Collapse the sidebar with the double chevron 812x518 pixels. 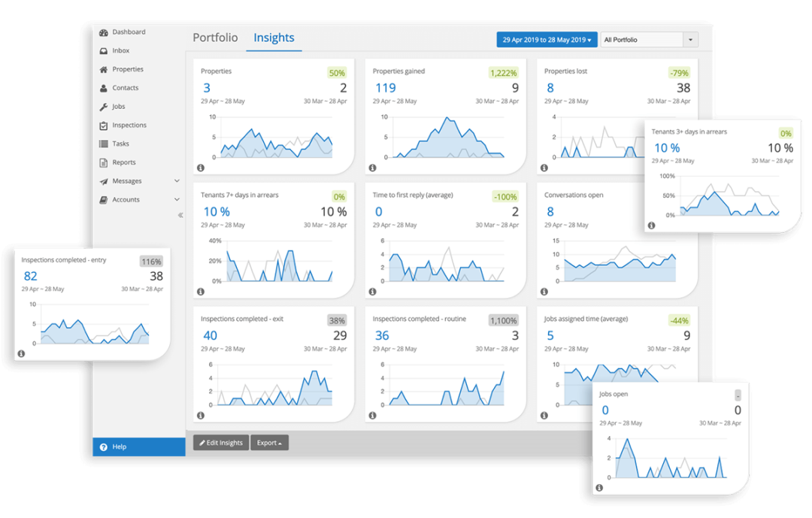pos(180,215)
